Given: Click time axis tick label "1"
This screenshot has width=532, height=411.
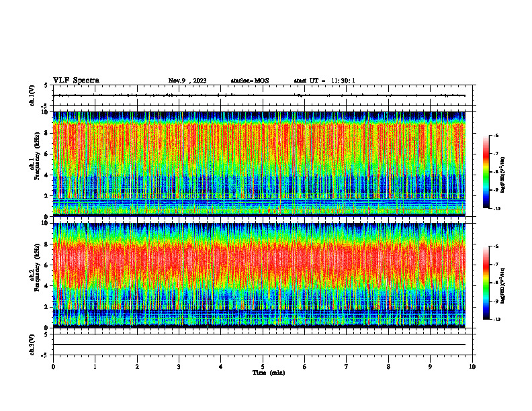Looking at the screenshot, I should coord(95,367).
